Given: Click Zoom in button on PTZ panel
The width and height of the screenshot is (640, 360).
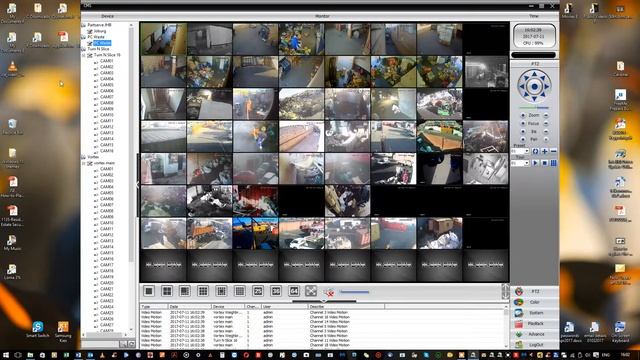Looking at the screenshot, I should (523, 116).
